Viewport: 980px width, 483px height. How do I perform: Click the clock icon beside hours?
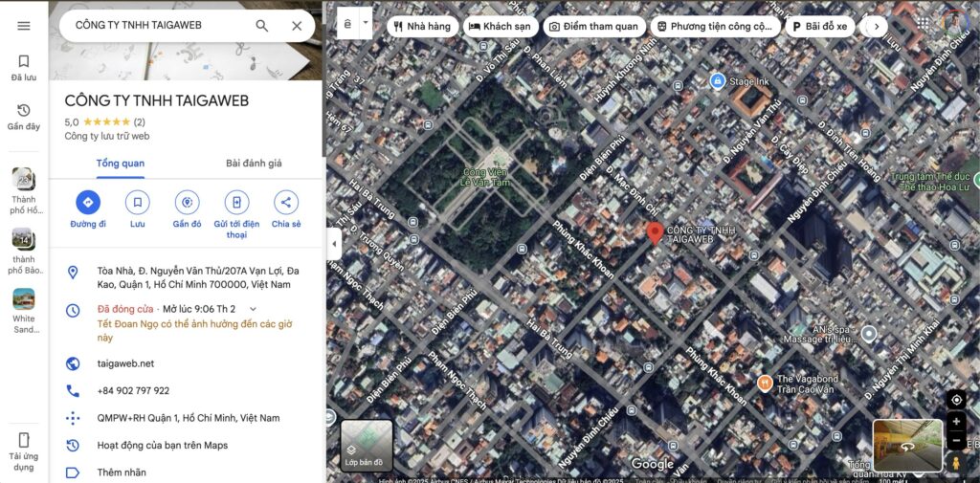[73, 311]
